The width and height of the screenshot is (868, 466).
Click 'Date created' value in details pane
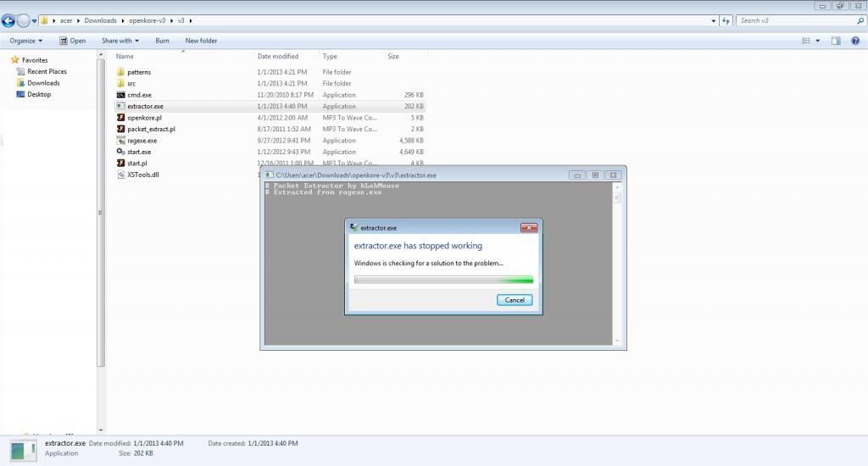(x=273, y=443)
